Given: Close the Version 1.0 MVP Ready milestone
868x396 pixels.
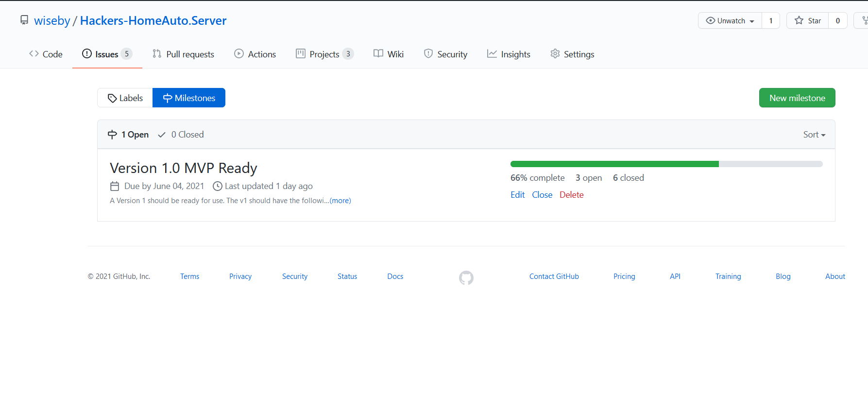Looking at the screenshot, I should pos(542,195).
